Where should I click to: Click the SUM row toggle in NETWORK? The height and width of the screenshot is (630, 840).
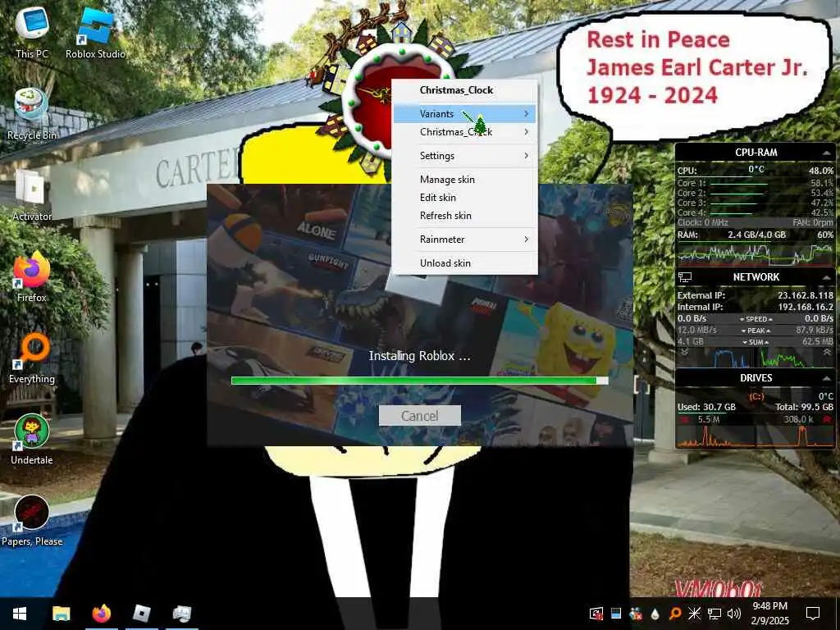click(756, 342)
